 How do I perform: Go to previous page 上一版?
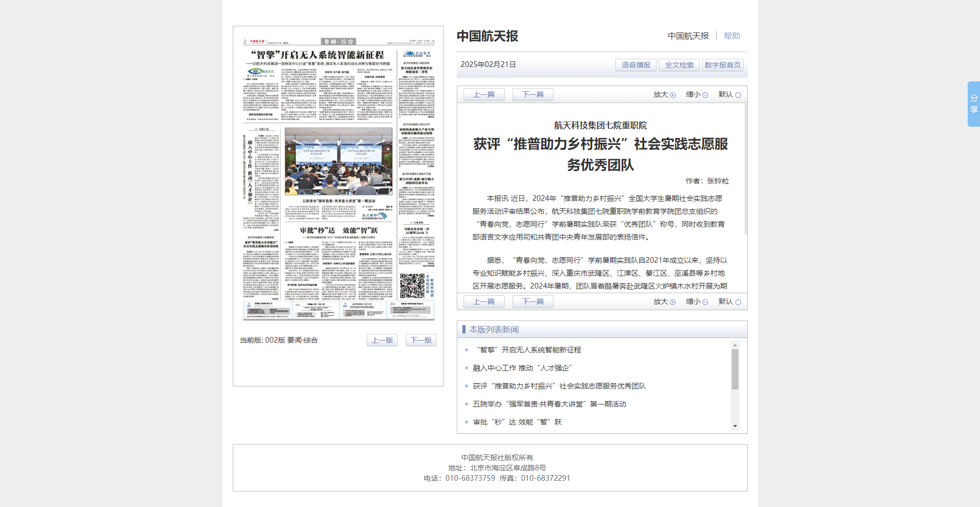[382, 340]
